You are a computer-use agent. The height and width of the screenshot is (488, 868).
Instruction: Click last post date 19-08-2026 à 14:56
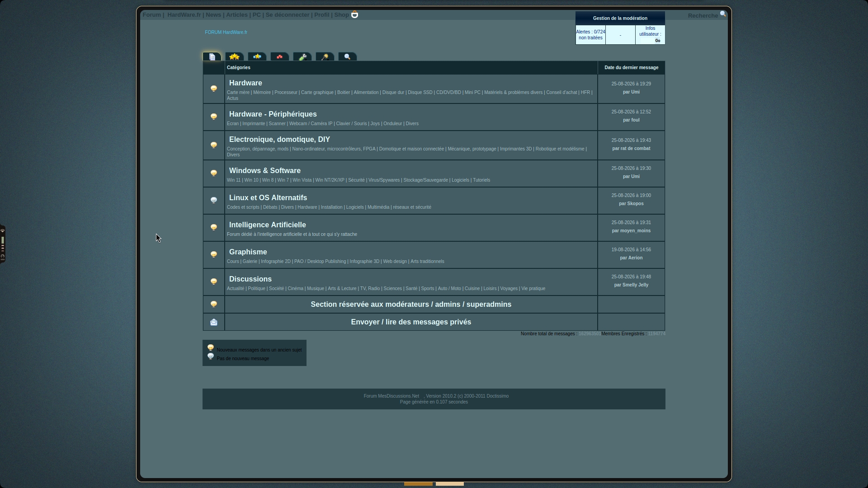(631, 250)
